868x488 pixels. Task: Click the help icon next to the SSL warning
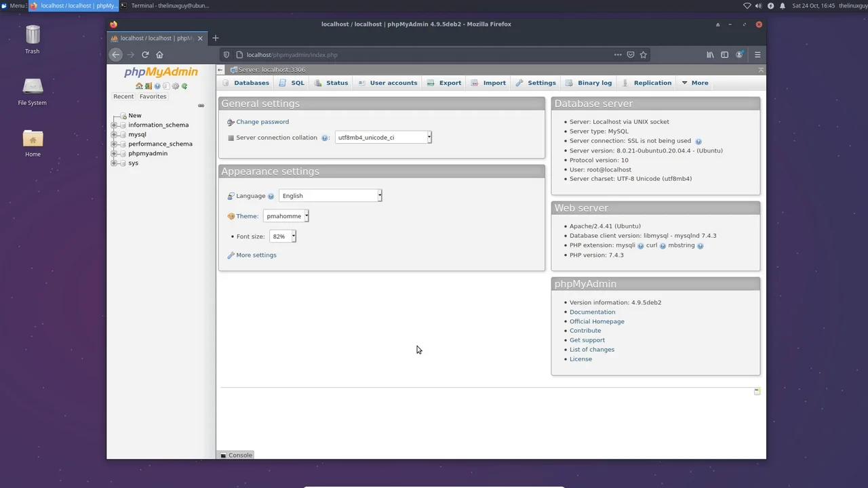coord(698,141)
